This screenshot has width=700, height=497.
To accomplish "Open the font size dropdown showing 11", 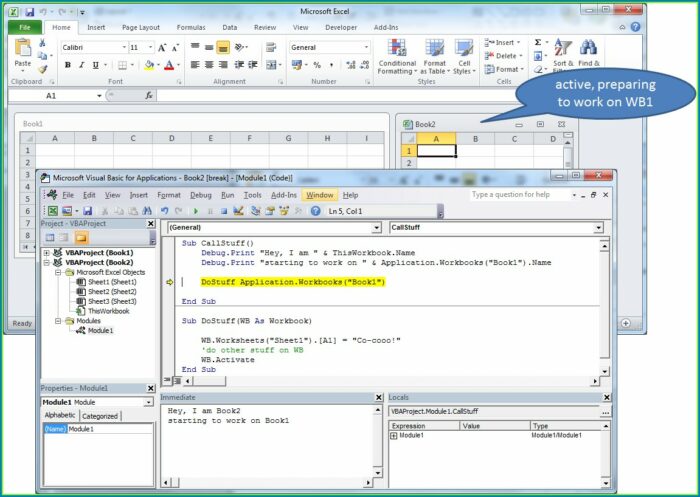I will click(150, 47).
